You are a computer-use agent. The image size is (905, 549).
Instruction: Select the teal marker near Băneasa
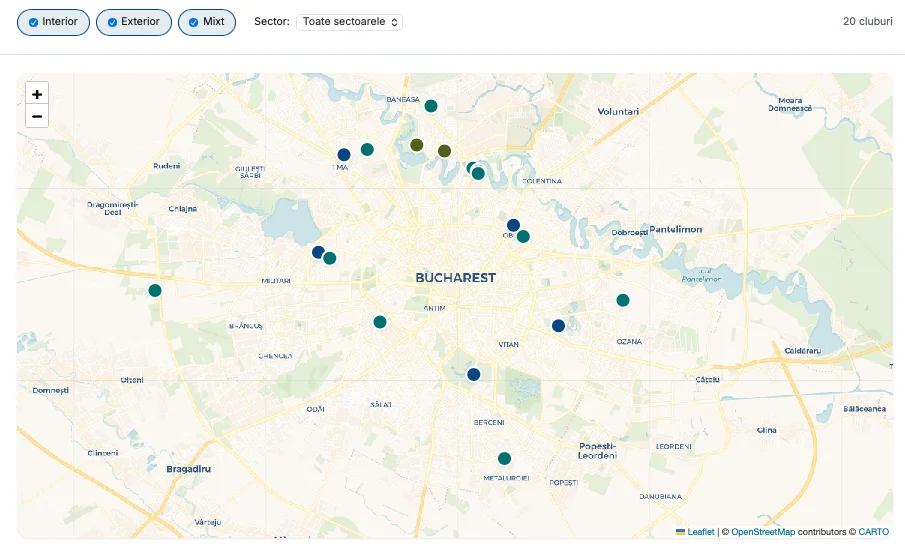[431, 106]
